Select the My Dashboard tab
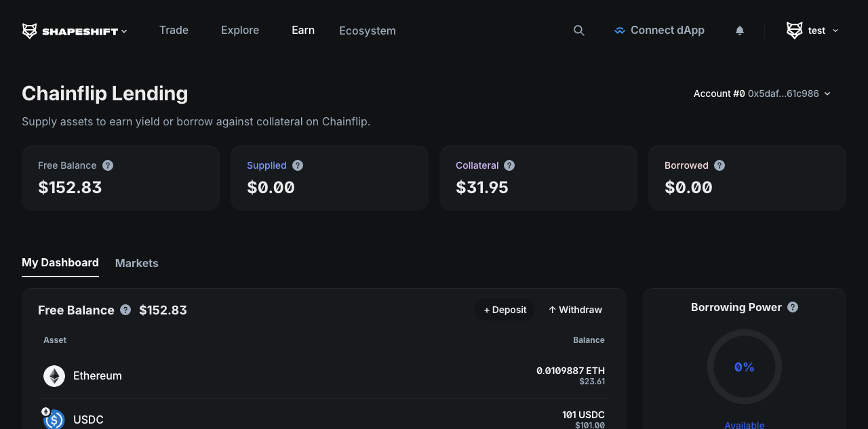Image resolution: width=868 pixels, height=429 pixels. 60,263
